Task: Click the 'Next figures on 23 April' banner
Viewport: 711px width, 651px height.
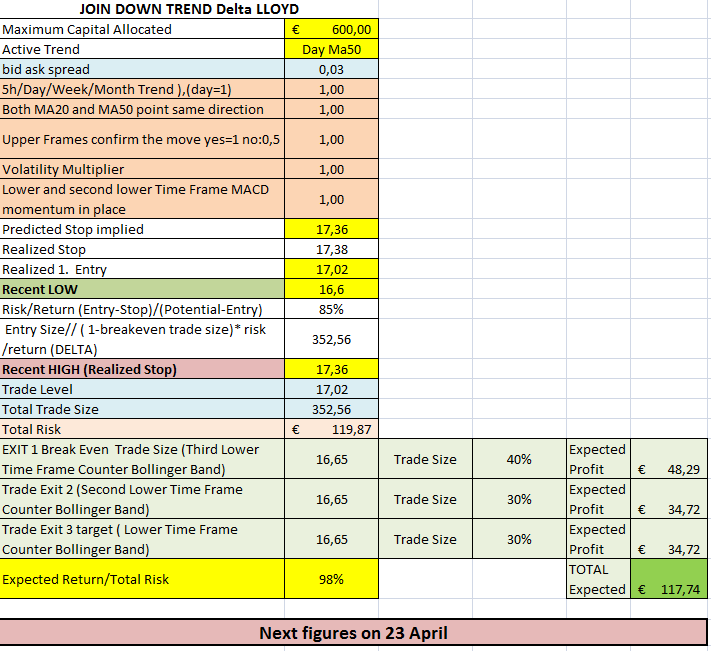Action: tap(353, 632)
